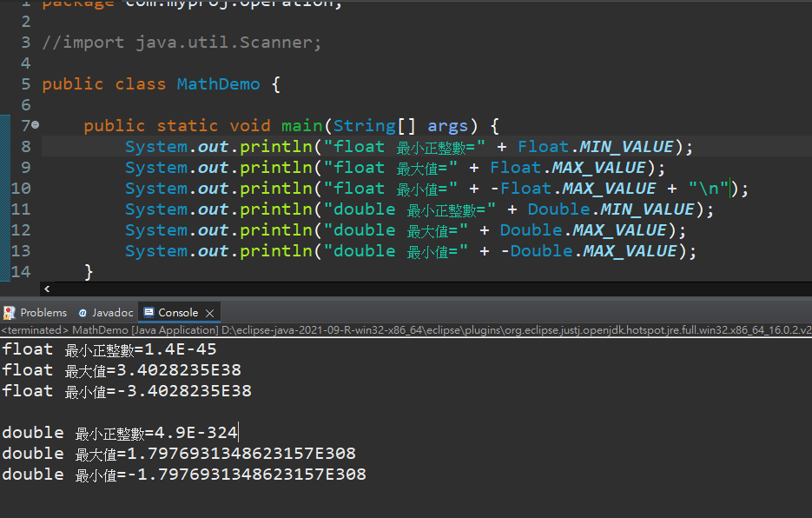This screenshot has height=518, width=812.
Task: Click the editor's scroll-left arrow
Action: tap(46, 289)
